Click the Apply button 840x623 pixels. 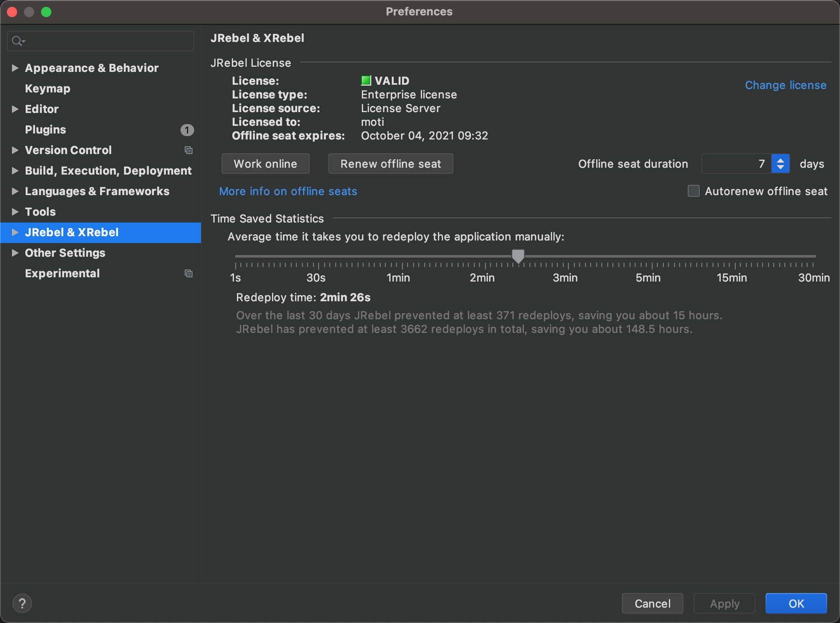point(725,603)
